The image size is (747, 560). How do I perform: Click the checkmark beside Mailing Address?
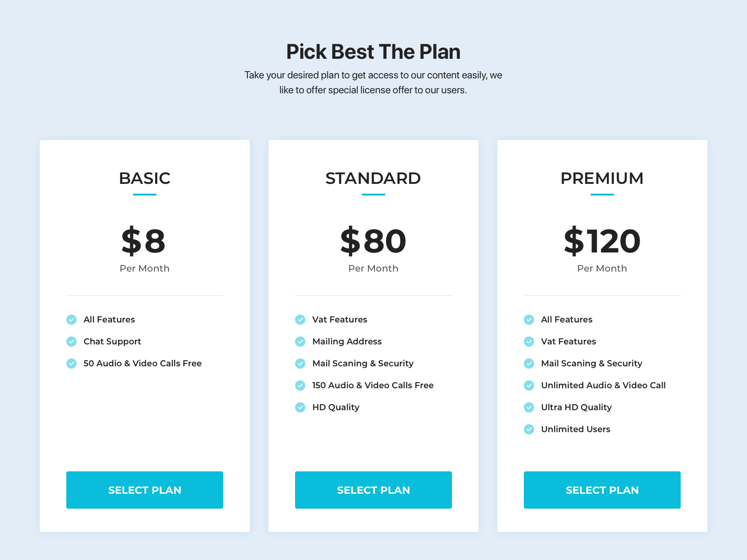(x=300, y=341)
